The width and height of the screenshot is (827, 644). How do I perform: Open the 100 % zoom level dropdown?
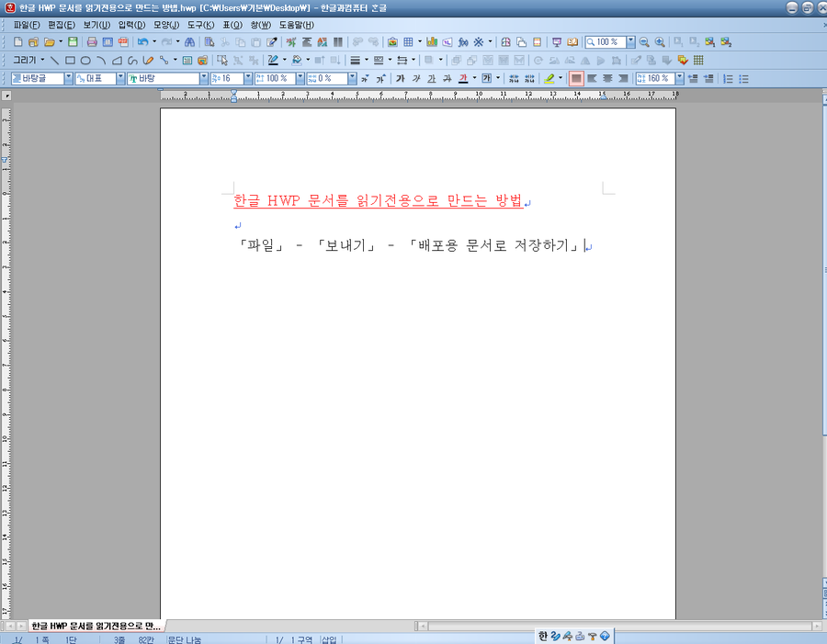[x=630, y=42]
